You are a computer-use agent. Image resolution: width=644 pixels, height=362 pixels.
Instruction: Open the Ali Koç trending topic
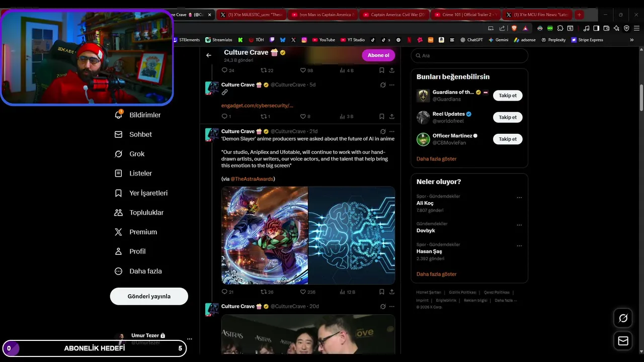click(x=425, y=203)
